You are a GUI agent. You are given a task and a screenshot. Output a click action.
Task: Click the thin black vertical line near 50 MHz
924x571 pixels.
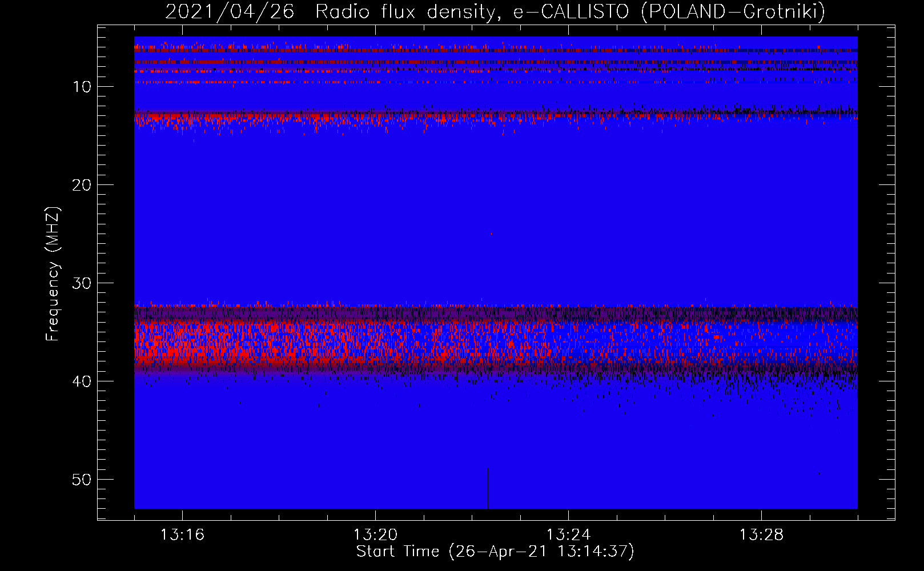[488, 488]
